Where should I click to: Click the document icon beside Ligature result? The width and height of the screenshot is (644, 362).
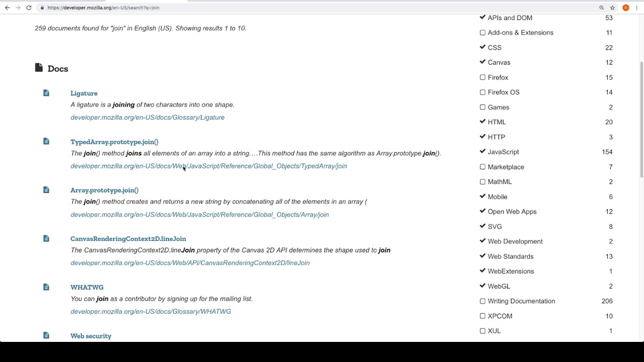coord(46,93)
